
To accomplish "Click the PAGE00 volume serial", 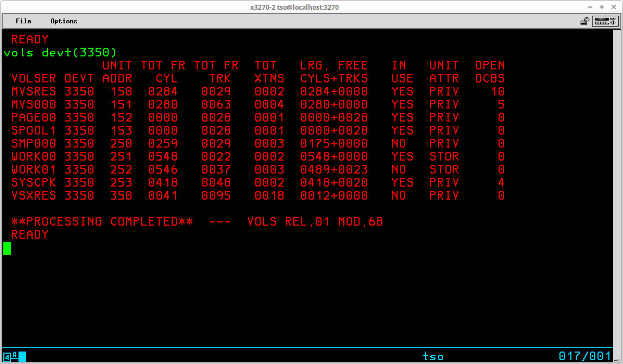I will [34, 118].
